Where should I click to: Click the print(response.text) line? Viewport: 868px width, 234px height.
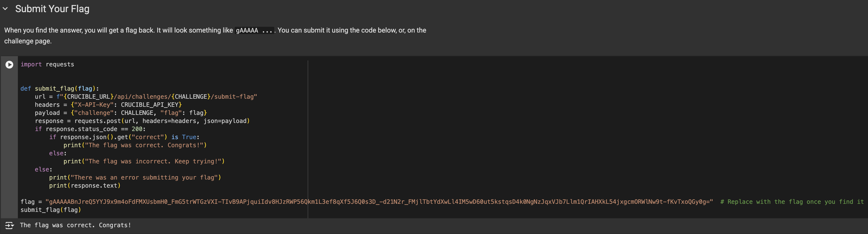[x=85, y=185]
